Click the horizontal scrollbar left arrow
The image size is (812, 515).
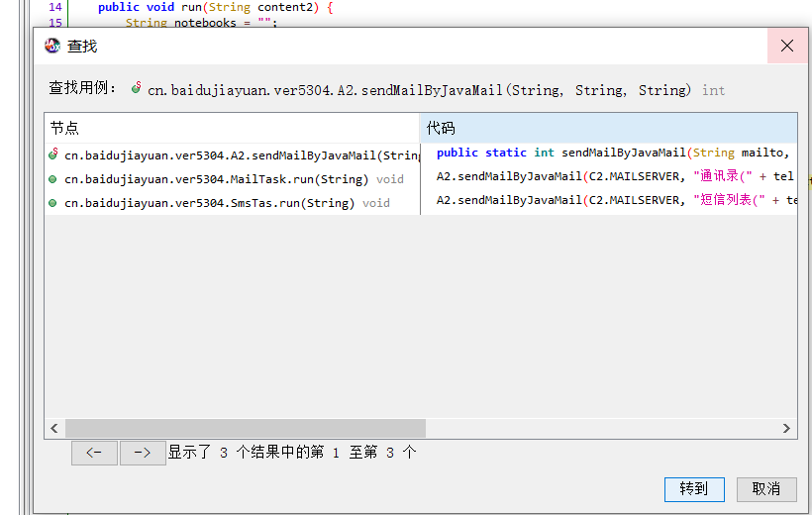click(54, 429)
